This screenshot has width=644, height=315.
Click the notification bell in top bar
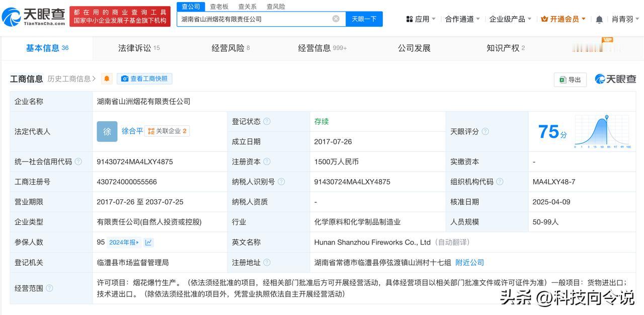pos(599,19)
